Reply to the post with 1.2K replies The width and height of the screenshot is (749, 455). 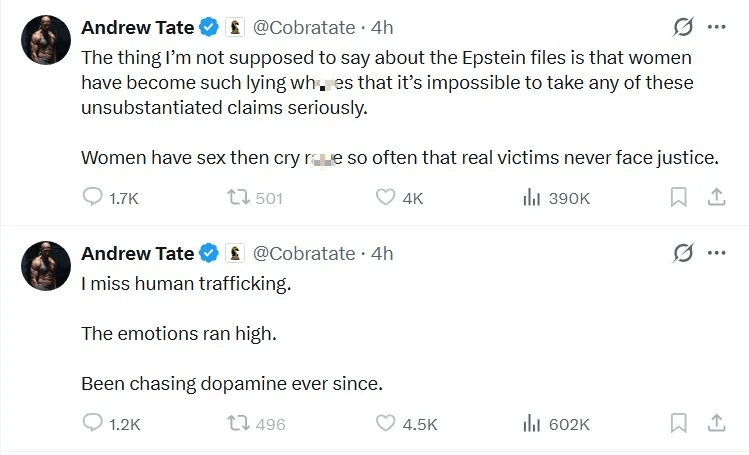(x=92, y=424)
